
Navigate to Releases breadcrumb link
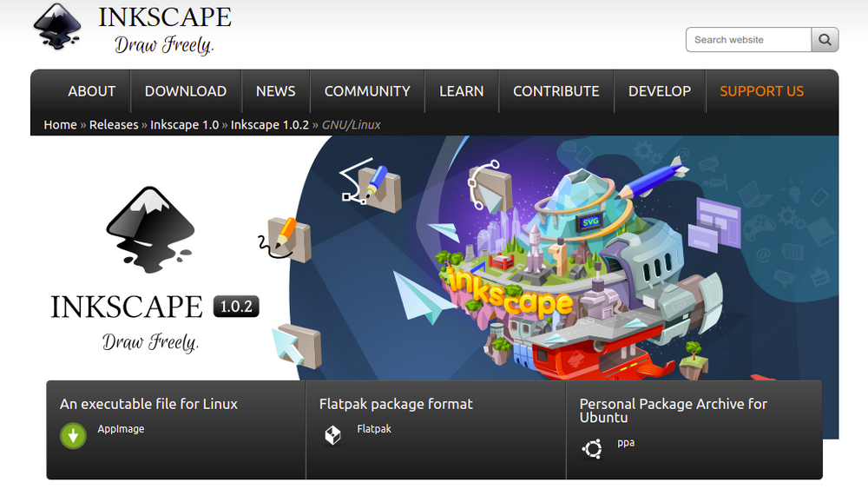pos(114,125)
